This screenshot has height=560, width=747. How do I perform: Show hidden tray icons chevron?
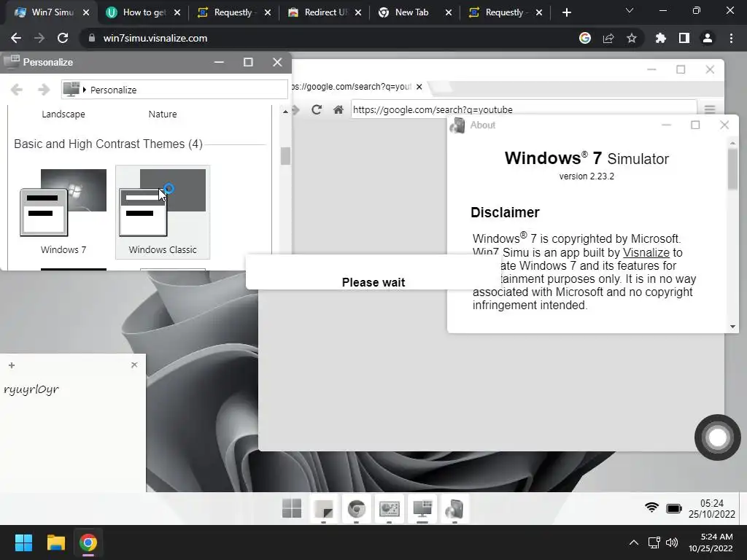634,542
